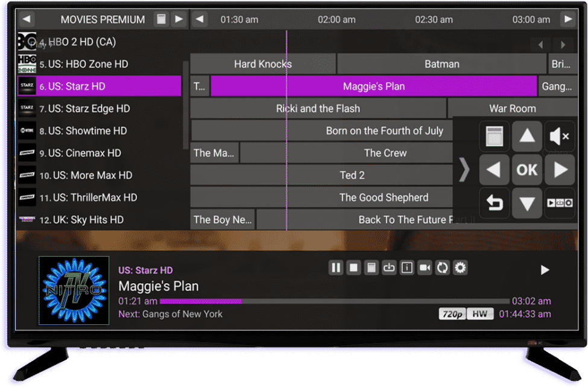
Task: Click the small left arrow above the Bri... program
Action: (x=541, y=45)
